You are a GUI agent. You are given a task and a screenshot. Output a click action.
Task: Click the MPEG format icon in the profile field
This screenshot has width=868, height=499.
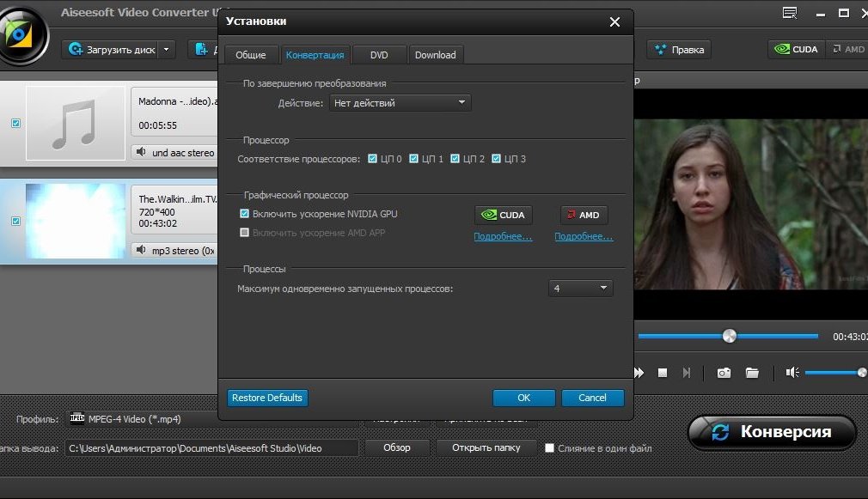(x=77, y=418)
